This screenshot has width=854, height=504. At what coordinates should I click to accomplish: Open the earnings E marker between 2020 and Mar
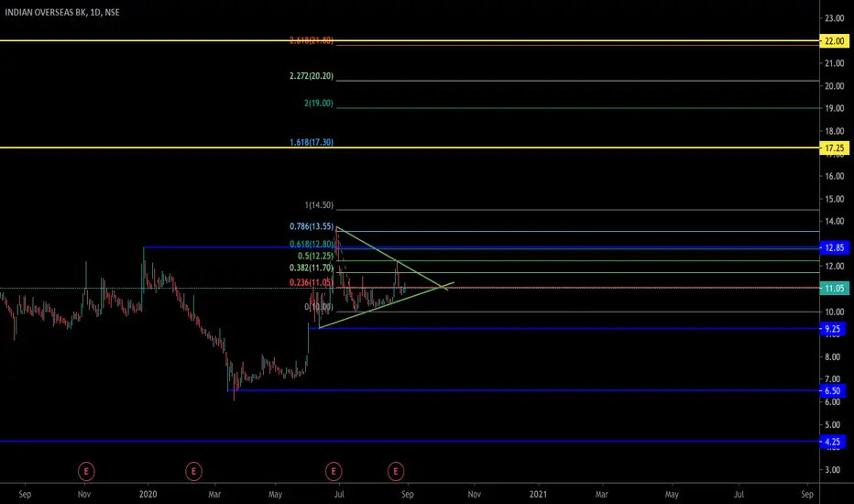click(x=193, y=471)
